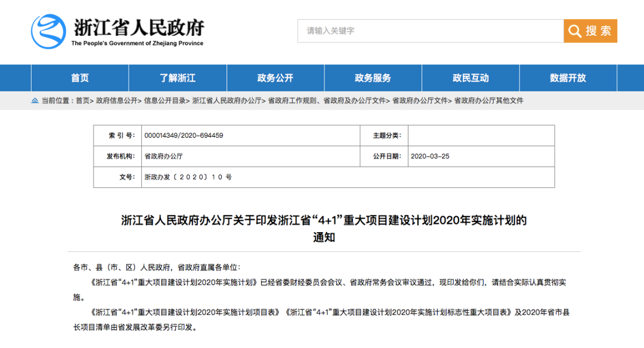Click 省政府办公厅文件 breadcrumb link
The image size is (644, 348).
(420, 101)
